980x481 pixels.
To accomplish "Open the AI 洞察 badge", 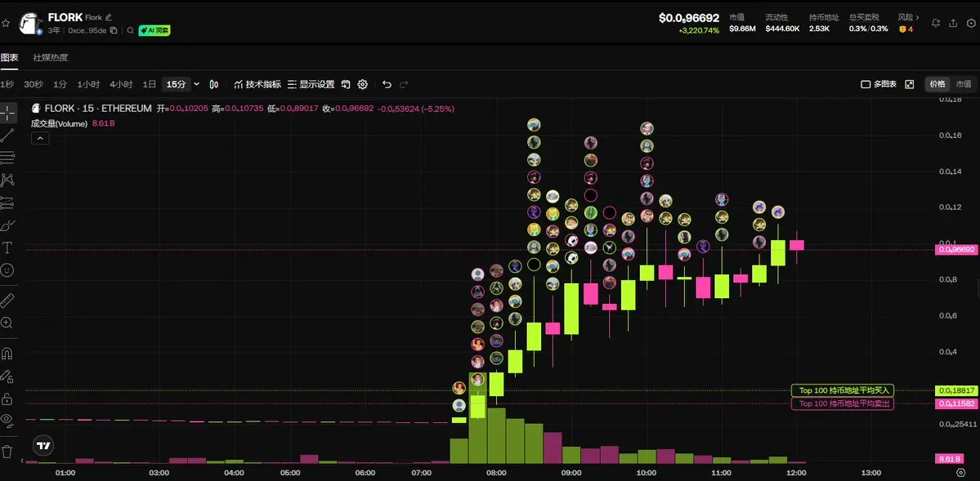I will click(x=154, y=30).
